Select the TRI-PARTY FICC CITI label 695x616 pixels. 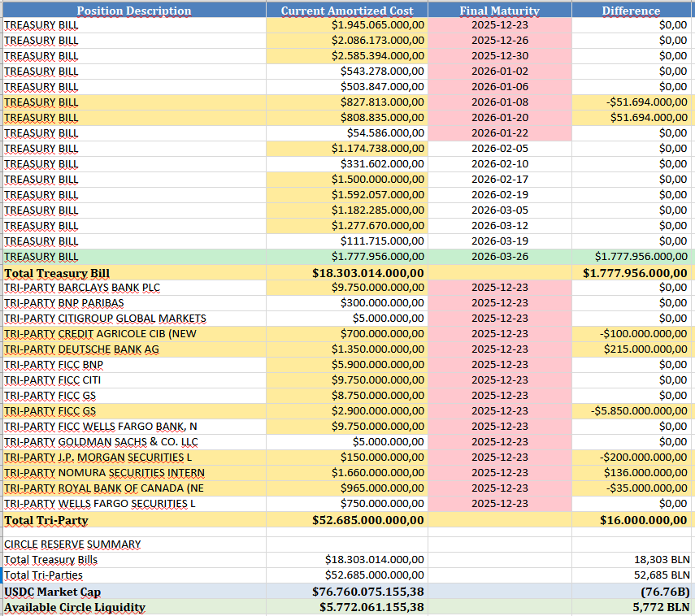pyautogui.click(x=134, y=380)
